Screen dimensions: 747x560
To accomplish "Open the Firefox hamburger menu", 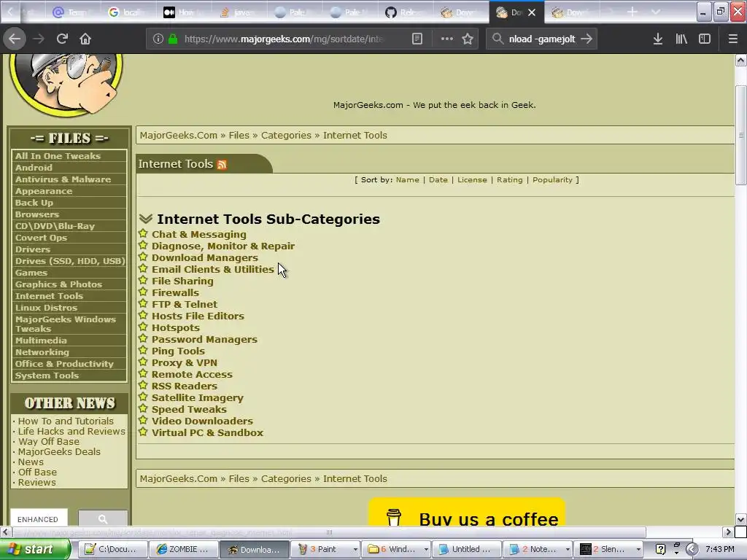I will [732, 39].
